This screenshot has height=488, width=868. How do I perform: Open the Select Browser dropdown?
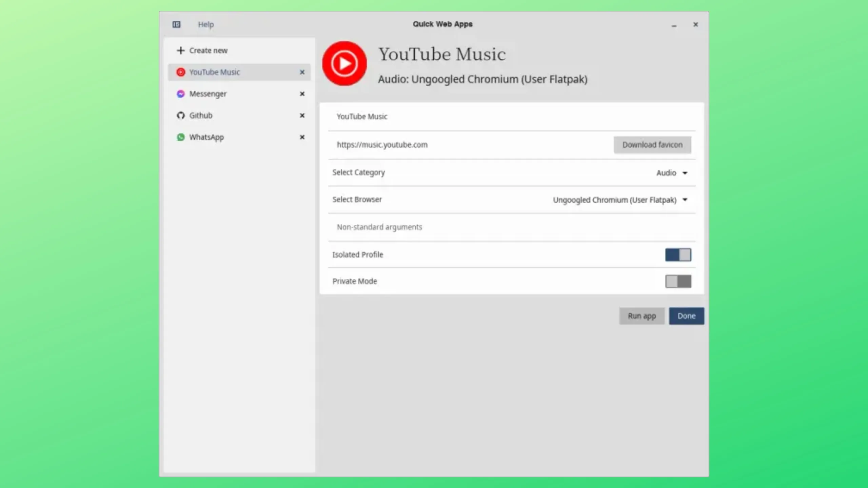pyautogui.click(x=620, y=200)
